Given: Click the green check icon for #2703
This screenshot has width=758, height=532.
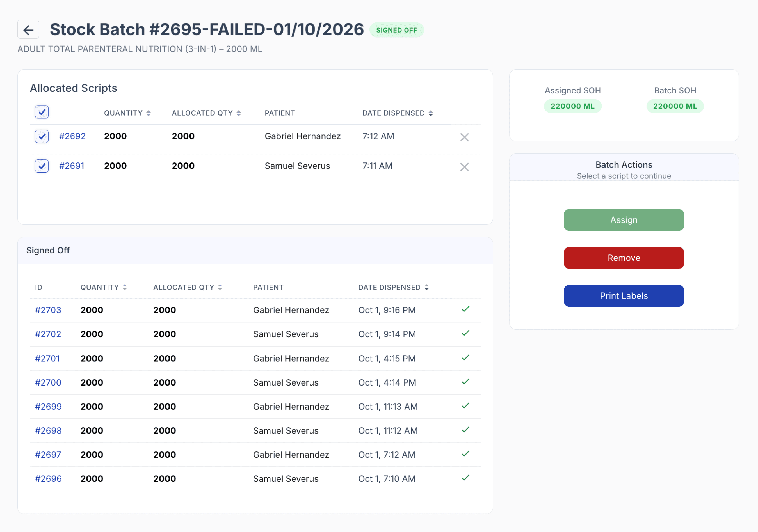Looking at the screenshot, I should pyautogui.click(x=465, y=309).
